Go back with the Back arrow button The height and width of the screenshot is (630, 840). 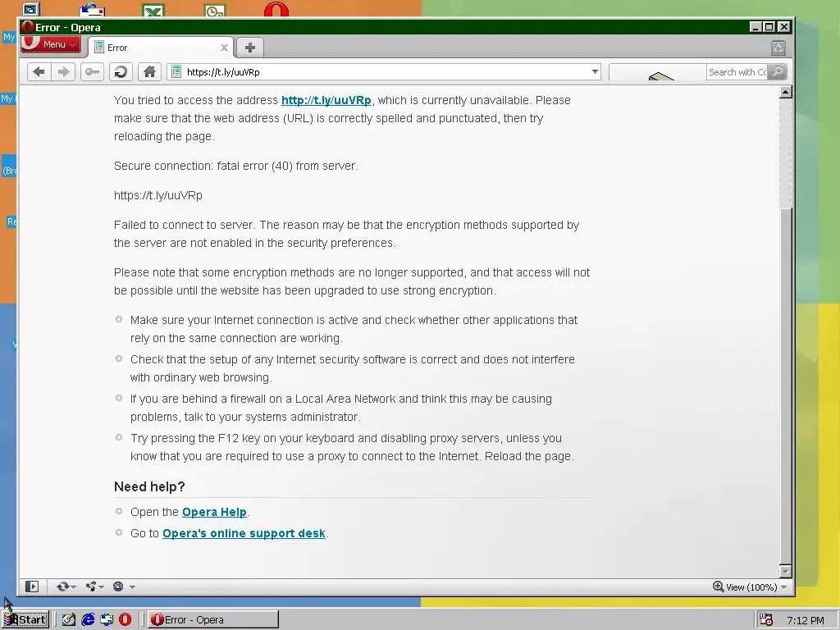pos(39,72)
